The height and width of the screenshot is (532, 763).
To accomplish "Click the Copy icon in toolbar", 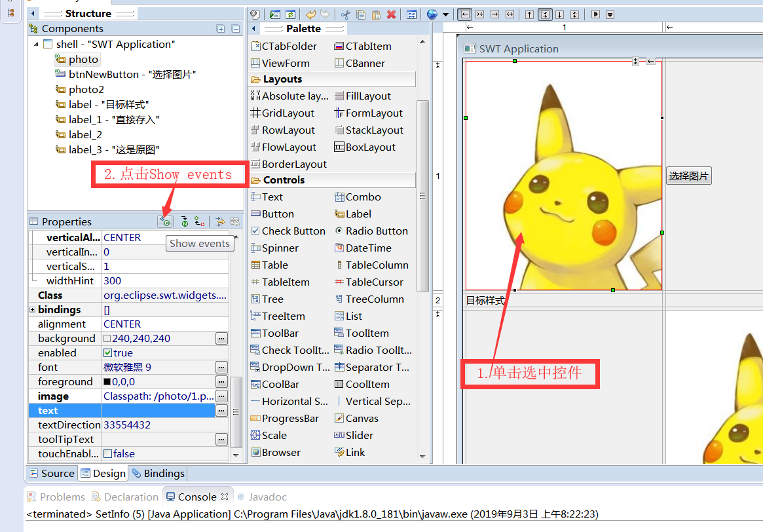I will point(361,14).
